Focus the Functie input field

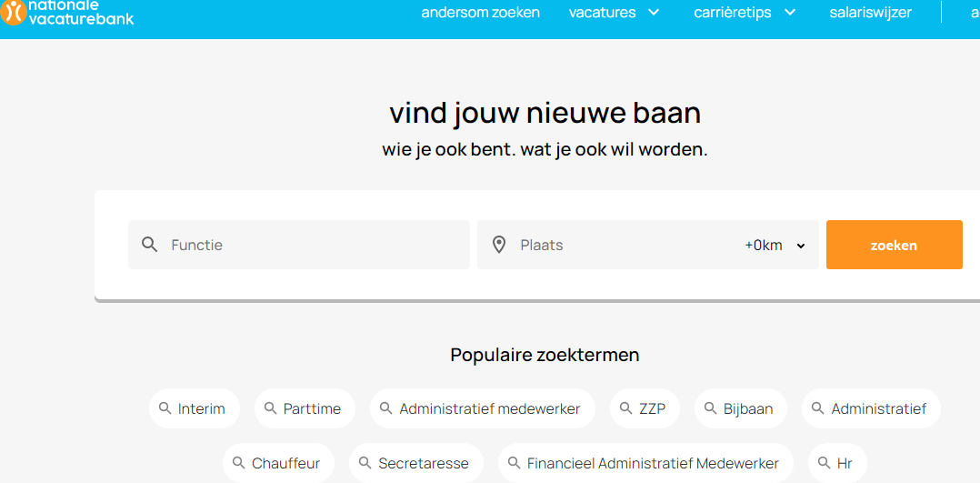pos(314,245)
